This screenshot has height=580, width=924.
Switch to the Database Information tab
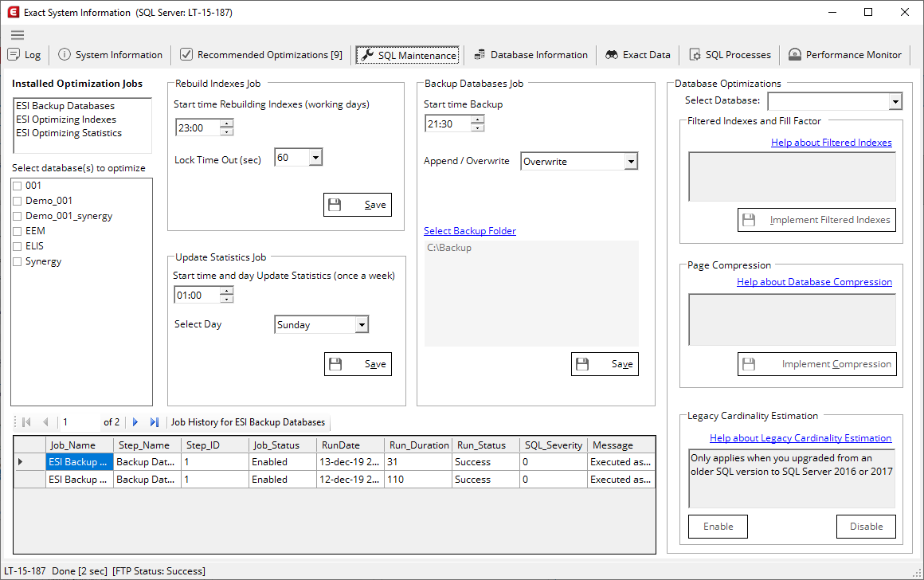[531, 55]
